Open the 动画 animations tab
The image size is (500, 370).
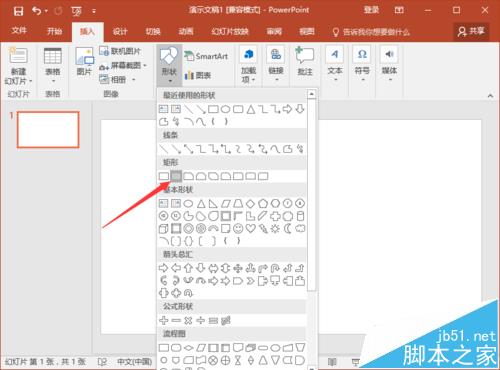click(x=186, y=32)
